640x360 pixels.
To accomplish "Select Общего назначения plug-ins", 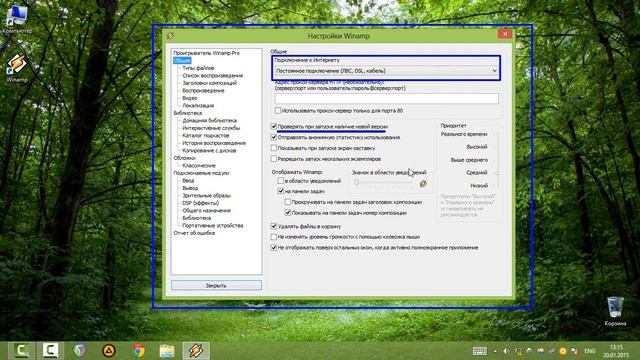I will pos(206,211).
